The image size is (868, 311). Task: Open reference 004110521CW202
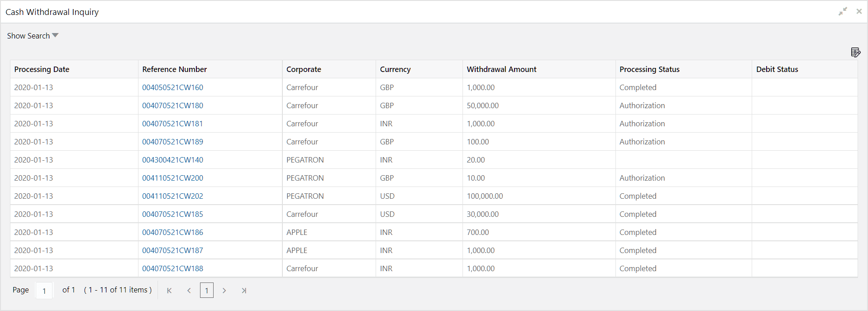pyautogui.click(x=172, y=196)
